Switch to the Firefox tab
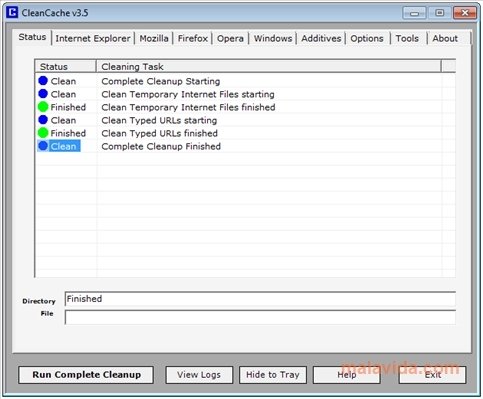This screenshot has height=399, width=483. pos(193,38)
